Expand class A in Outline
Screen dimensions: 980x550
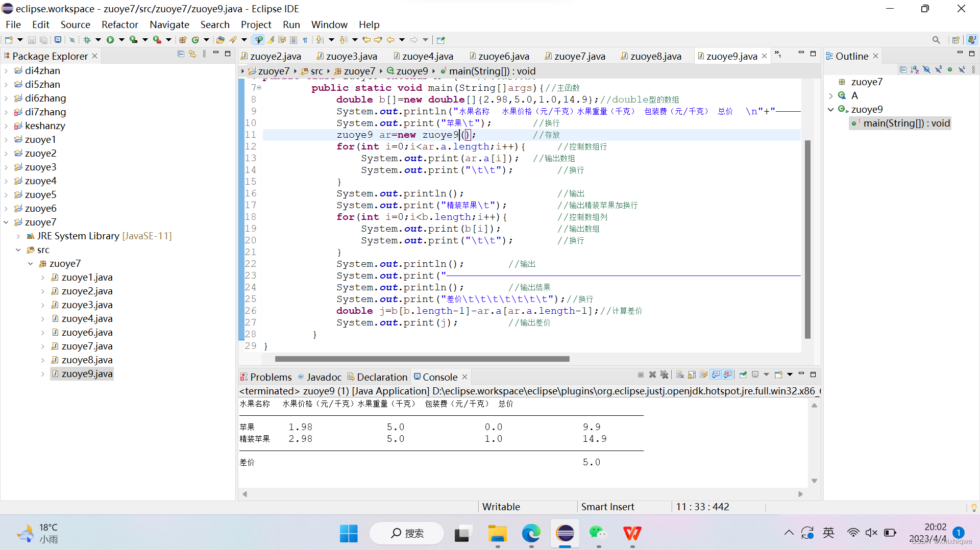pos(831,96)
